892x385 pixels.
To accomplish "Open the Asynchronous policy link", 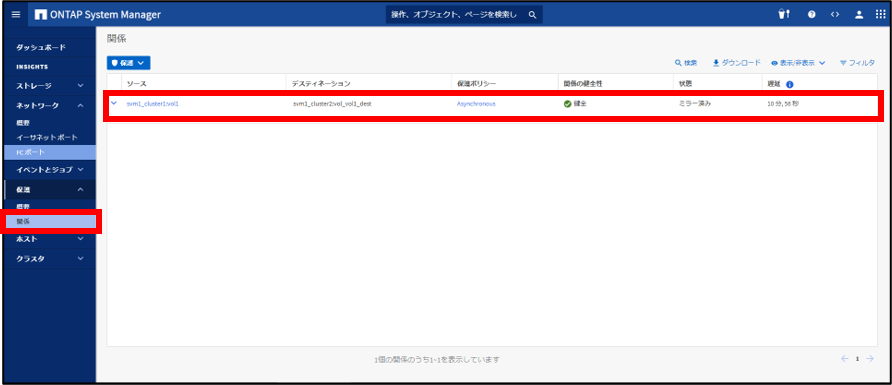I will coord(476,104).
